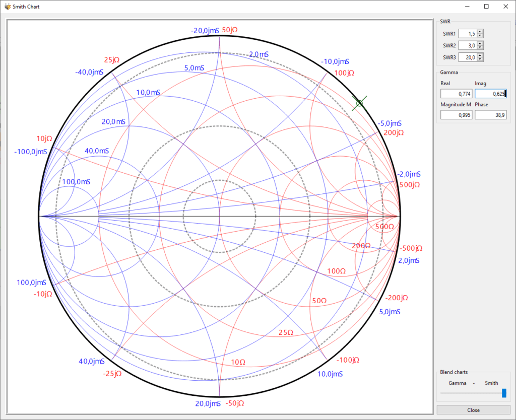The height and width of the screenshot is (420, 516).
Task: Decrease the SWR2 value with down arrow
Action: pyautogui.click(x=480, y=47)
